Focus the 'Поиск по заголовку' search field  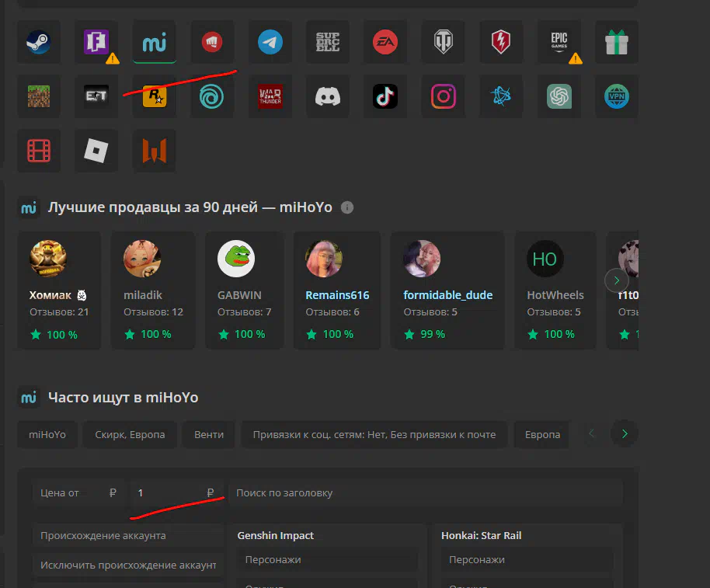point(425,492)
